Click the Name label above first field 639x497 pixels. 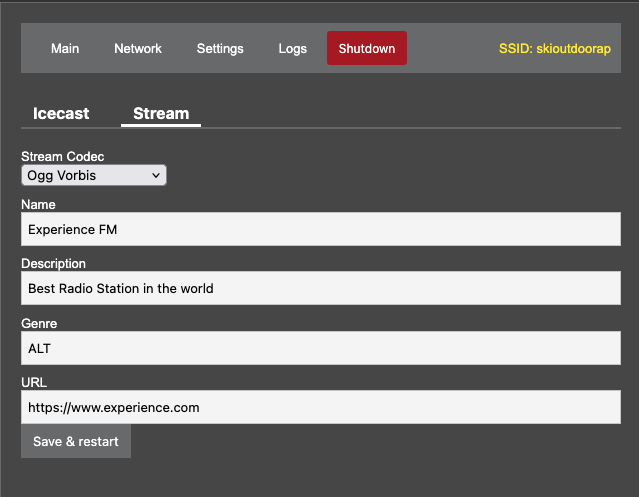[38, 204]
